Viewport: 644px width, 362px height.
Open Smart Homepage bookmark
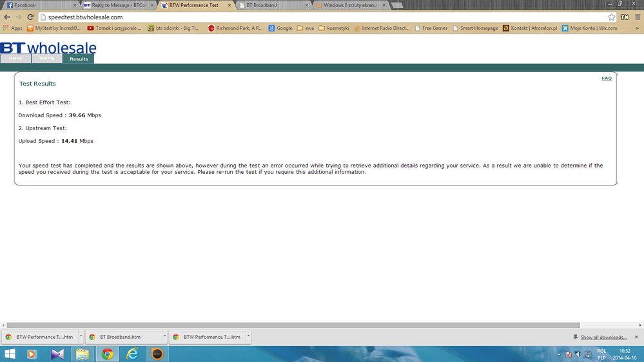[475, 28]
